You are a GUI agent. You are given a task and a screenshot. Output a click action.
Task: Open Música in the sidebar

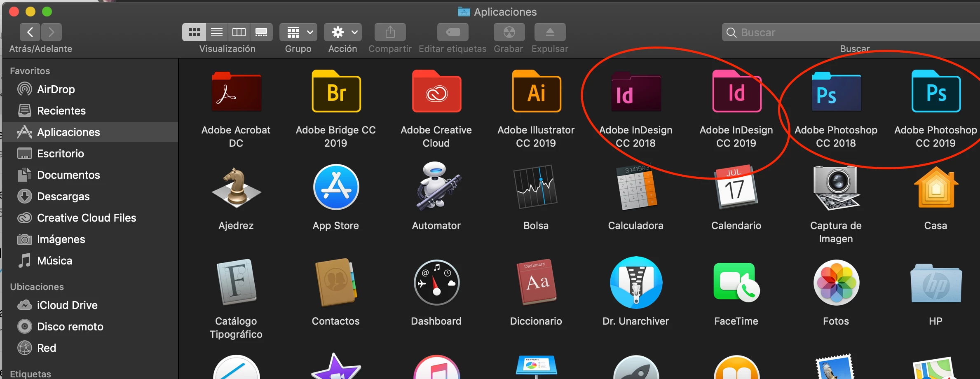pyautogui.click(x=91, y=260)
